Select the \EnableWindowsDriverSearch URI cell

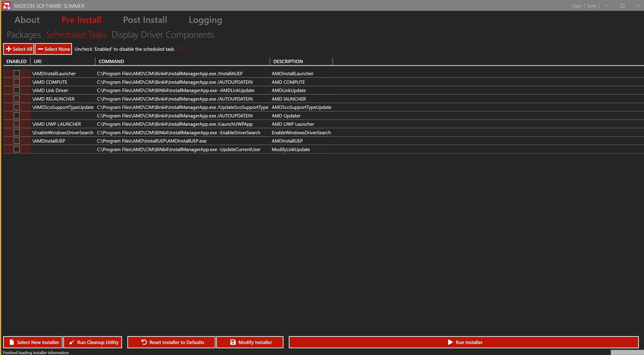tap(63, 132)
